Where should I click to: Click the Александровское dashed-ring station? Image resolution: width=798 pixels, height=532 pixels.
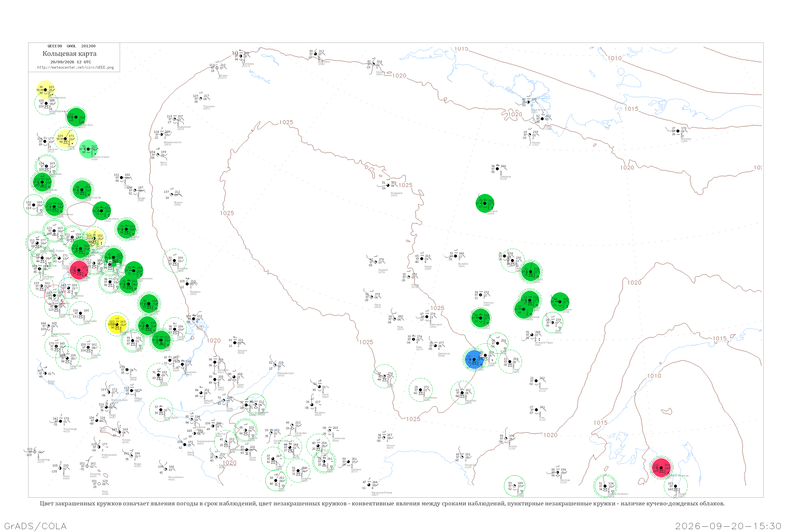point(46,103)
